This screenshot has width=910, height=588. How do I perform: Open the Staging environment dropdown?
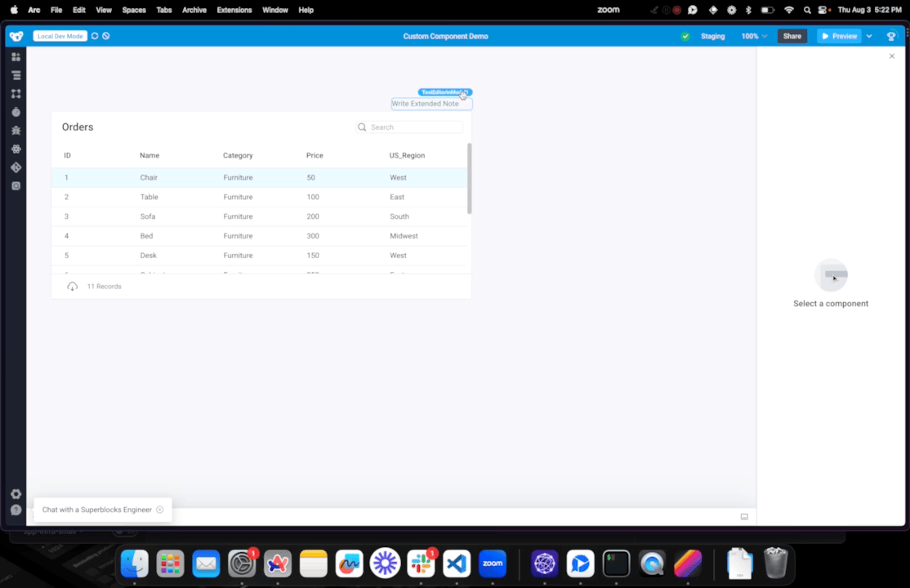pos(712,36)
